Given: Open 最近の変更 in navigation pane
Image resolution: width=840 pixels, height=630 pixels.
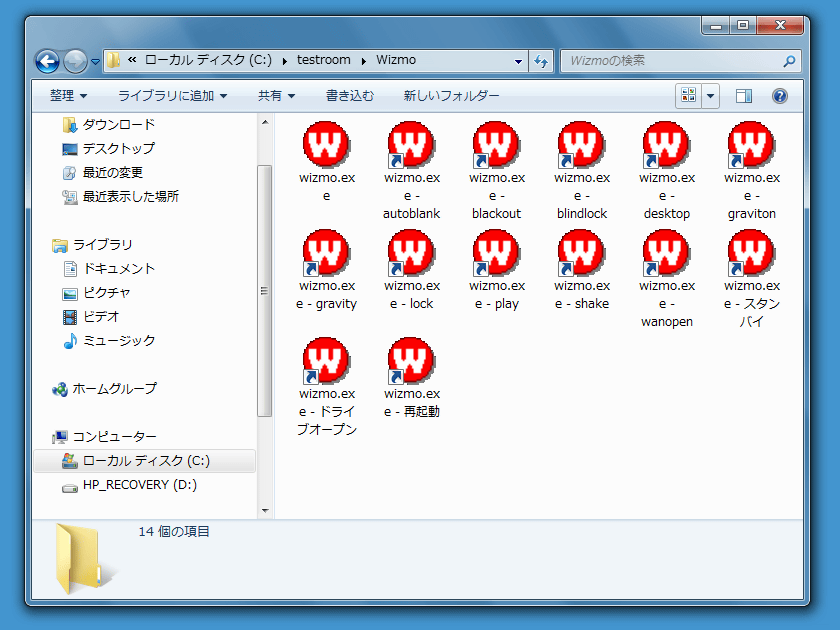Looking at the screenshot, I should pos(103,172).
